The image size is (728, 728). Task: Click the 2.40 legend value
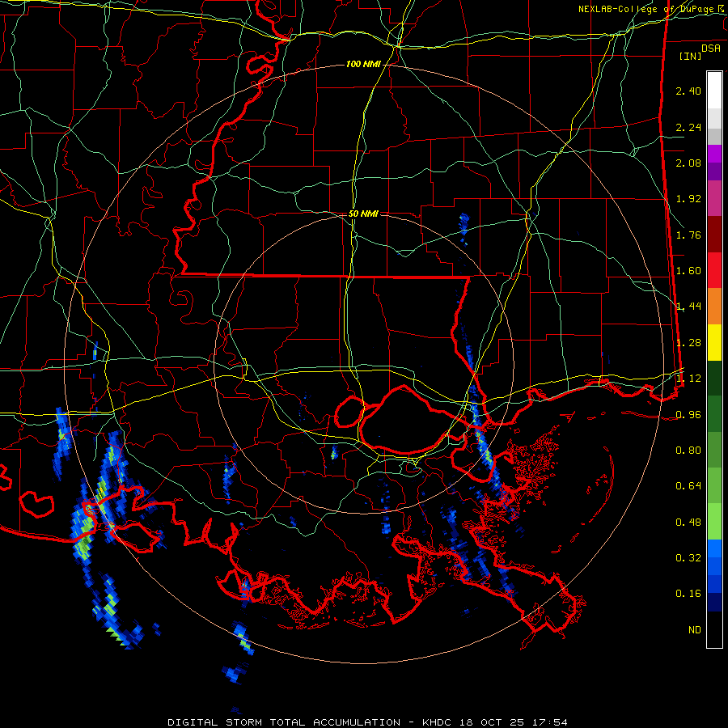click(x=688, y=91)
